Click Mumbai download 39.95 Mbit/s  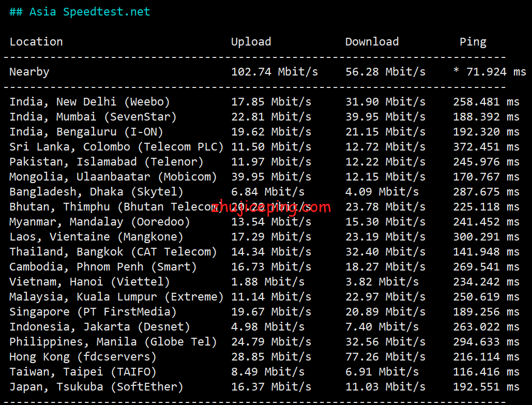tap(386, 117)
